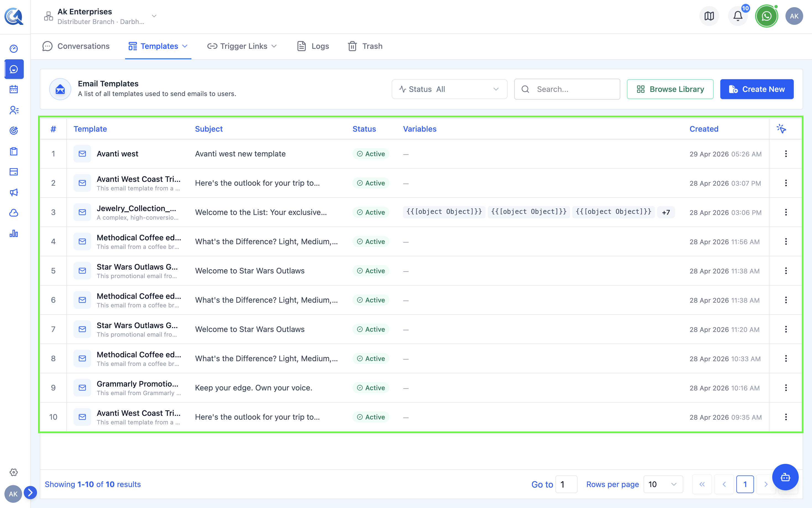Viewport: 812px width, 508px height.
Task: Expand the Ak Enterprises branch selector
Action: click(x=154, y=16)
